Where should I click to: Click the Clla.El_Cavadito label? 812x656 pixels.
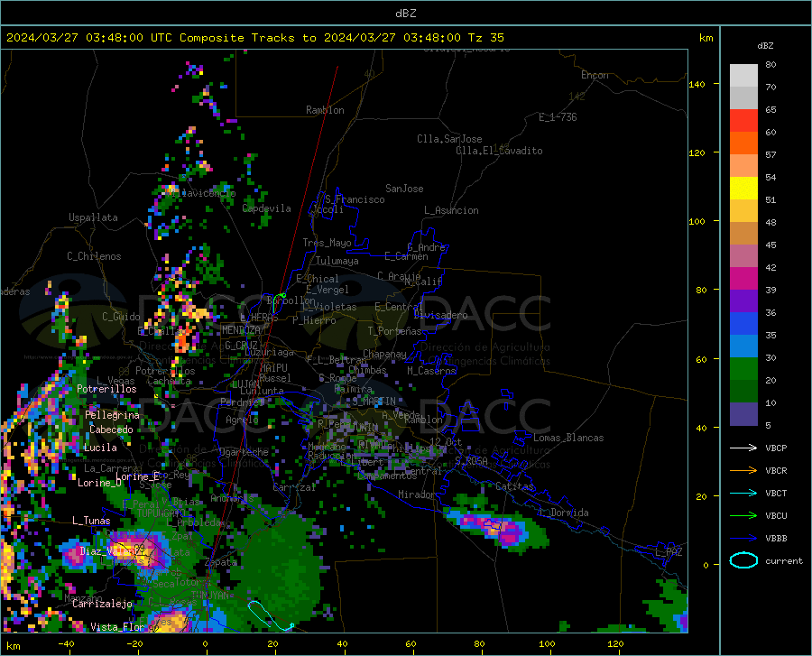point(499,151)
